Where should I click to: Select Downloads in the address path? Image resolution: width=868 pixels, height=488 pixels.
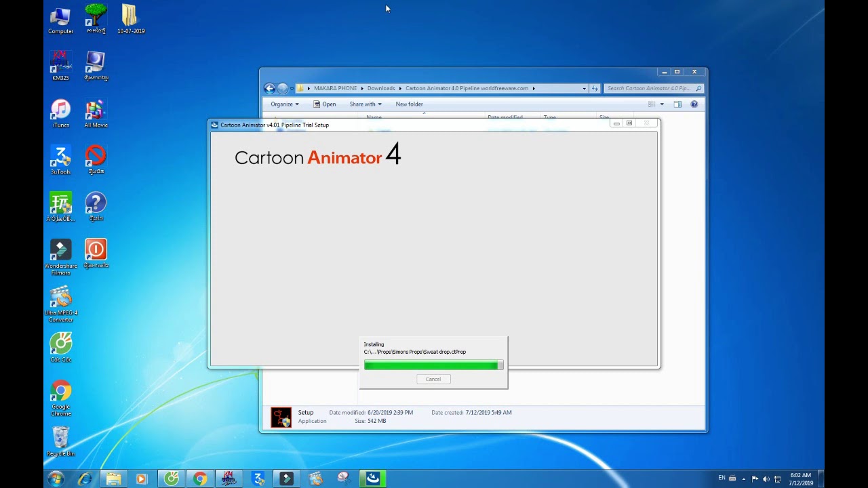tap(381, 88)
